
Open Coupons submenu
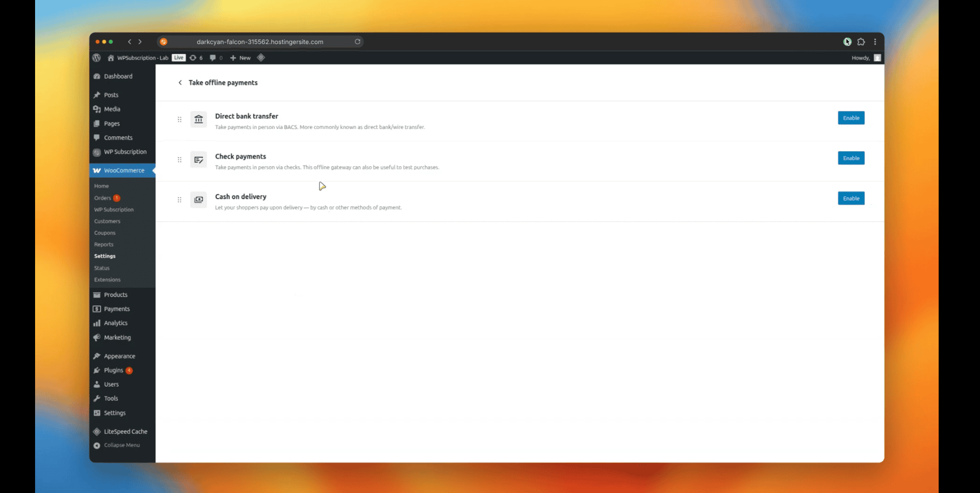pyautogui.click(x=105, y=233)
